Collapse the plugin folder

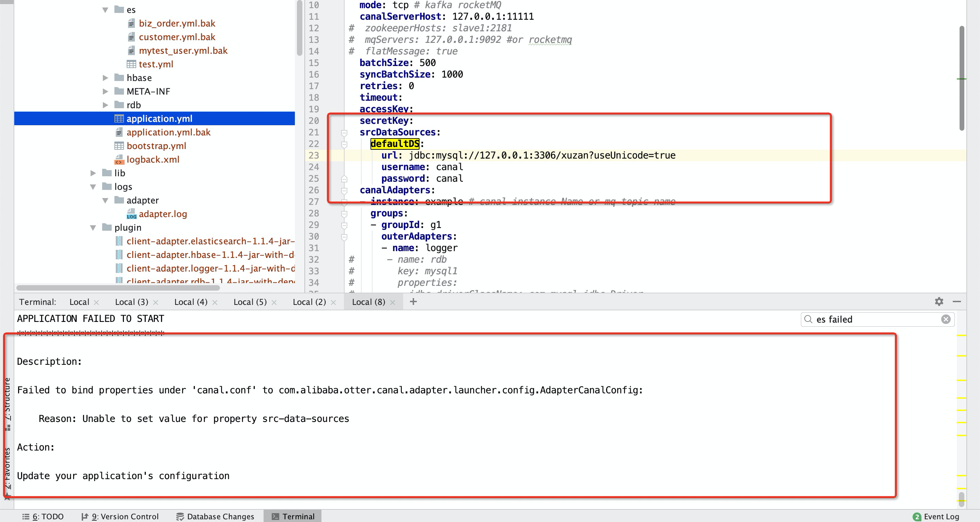(93, 228)
